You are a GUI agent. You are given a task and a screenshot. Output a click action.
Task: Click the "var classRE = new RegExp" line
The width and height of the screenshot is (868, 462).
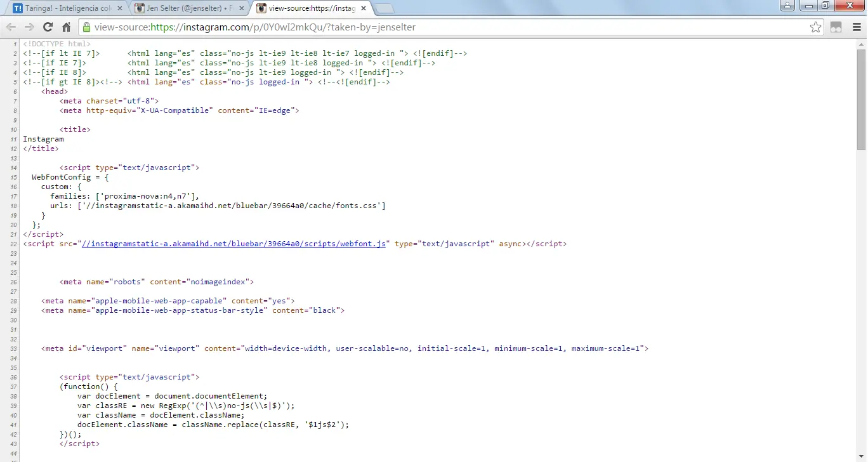[187, 406]
